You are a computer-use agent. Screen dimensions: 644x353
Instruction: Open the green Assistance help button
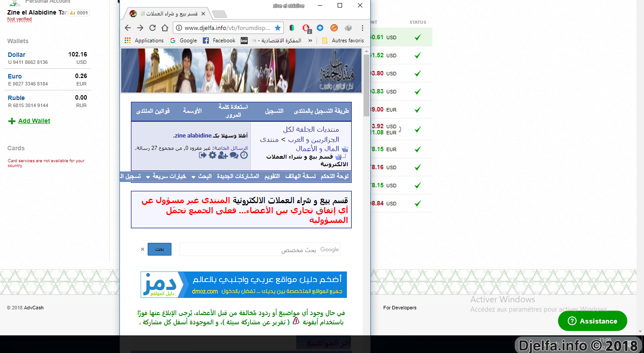click(x=592, y=321)
